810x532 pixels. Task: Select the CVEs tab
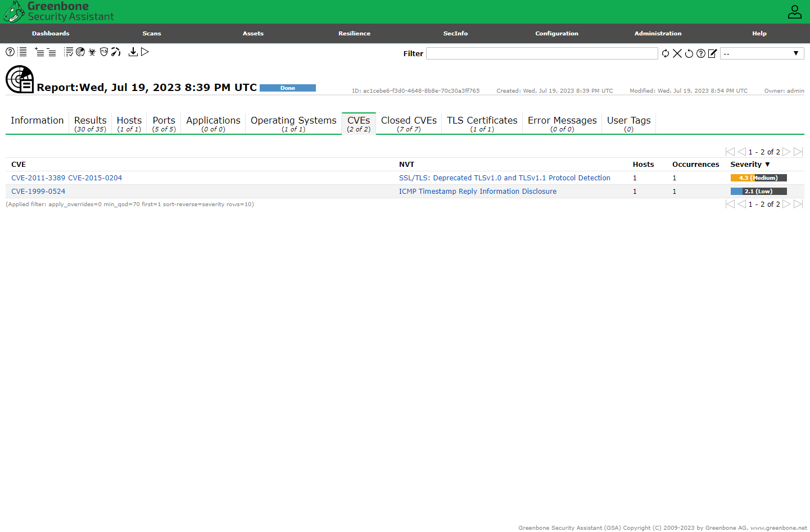pyautogui.click(x=359, y=124)
